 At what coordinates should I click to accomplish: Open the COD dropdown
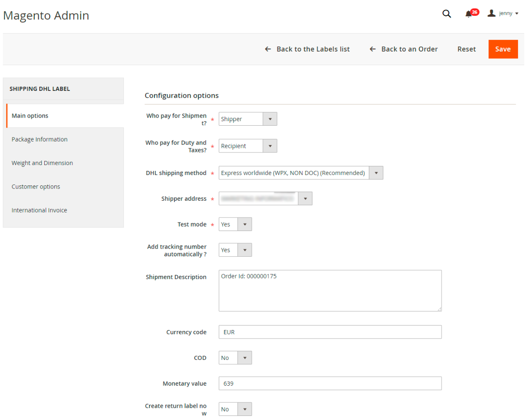pos(235,358)
